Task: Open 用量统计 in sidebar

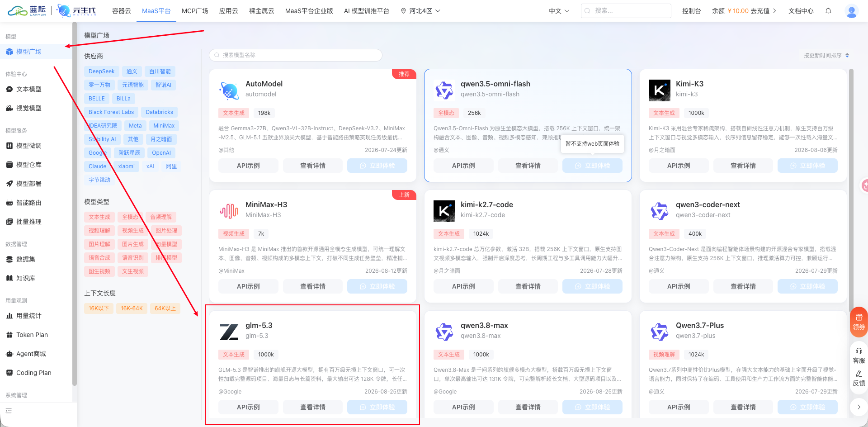Action: click(x=36, y=316)
